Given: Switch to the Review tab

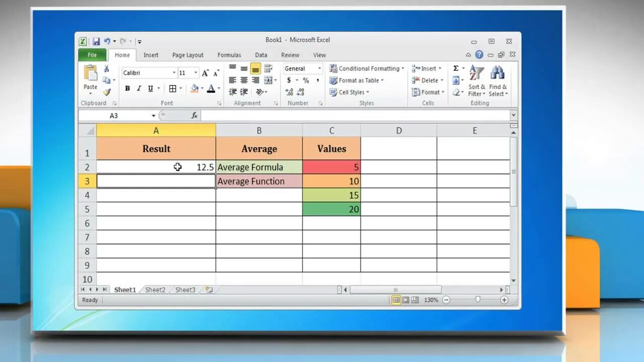Looking at the screenshot, I should (290, 55).
